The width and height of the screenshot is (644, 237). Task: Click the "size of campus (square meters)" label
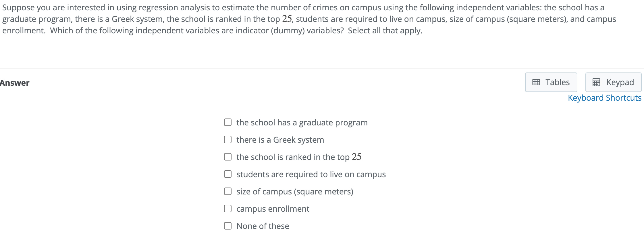click(x=295, y=192)
